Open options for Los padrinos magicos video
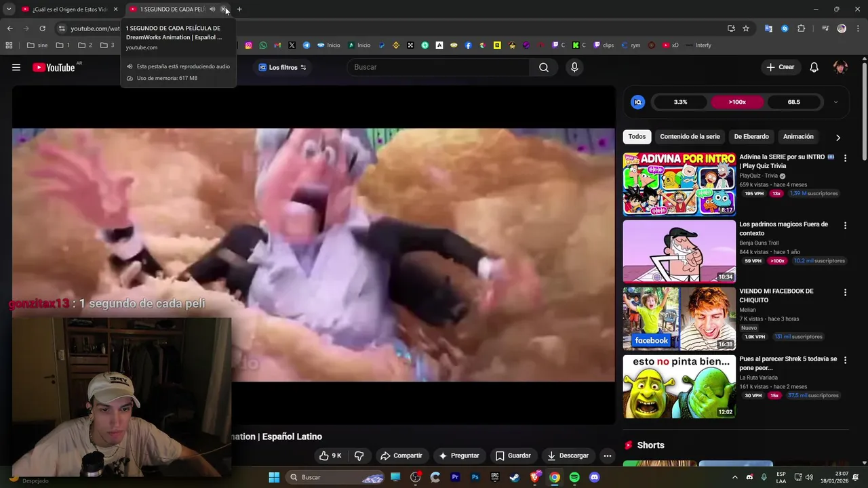The height and width of the screenshot is (488, 868). pyautogui.click(x=845, y=225)
